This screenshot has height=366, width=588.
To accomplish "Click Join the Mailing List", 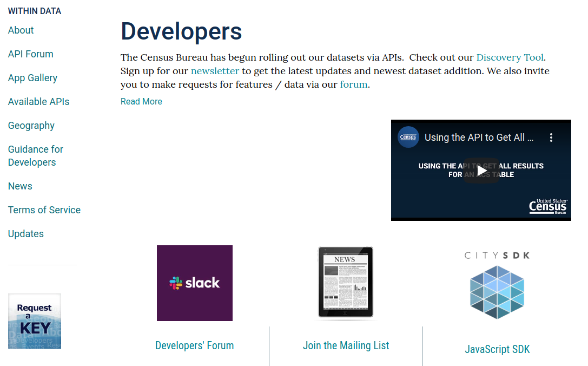I will point(346,345).
